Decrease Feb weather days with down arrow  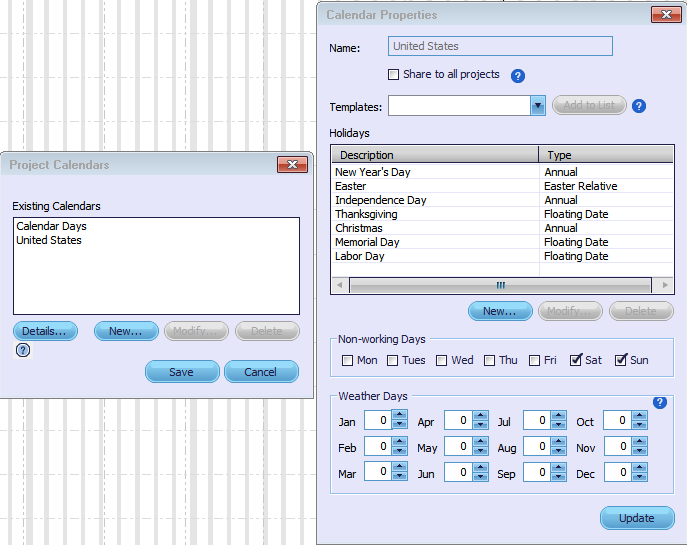[x=400, y=451]
